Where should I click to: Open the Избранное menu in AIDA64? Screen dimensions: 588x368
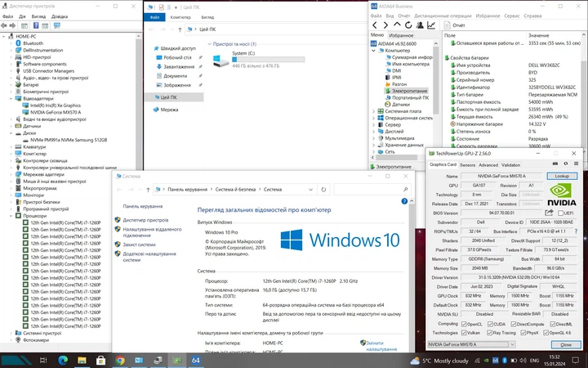pos(488,16)
